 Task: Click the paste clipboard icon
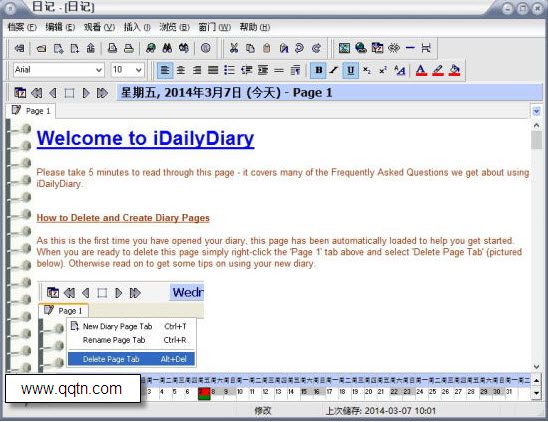267,48
